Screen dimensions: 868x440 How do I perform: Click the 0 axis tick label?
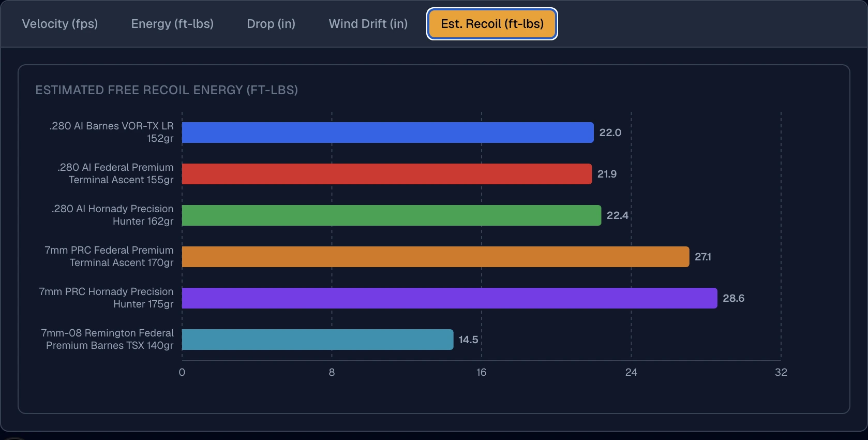click(x=182, y=372)
